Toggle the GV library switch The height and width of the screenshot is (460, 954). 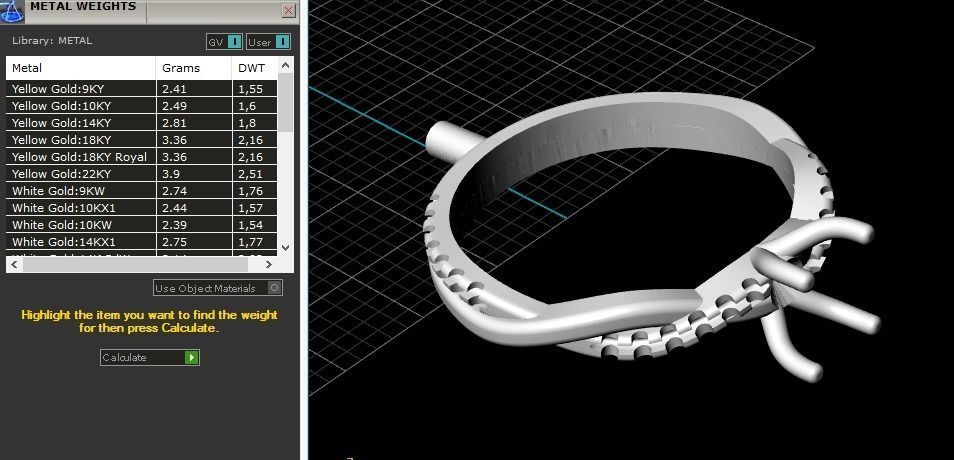point(225,42)
